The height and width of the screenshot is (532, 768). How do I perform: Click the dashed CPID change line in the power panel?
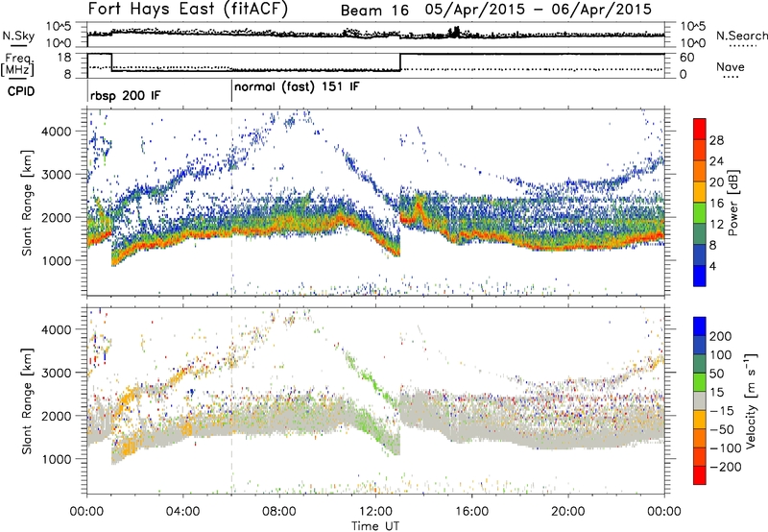231,202
